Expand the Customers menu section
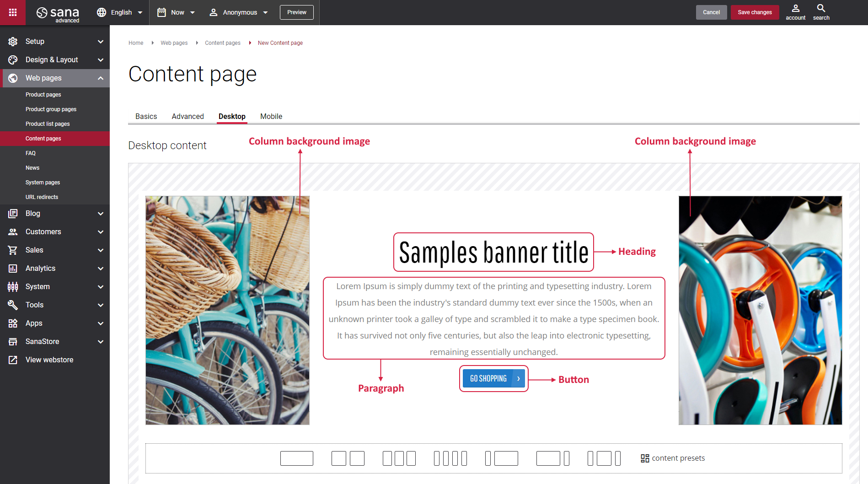The image size is (868, 484). [101, 232]
